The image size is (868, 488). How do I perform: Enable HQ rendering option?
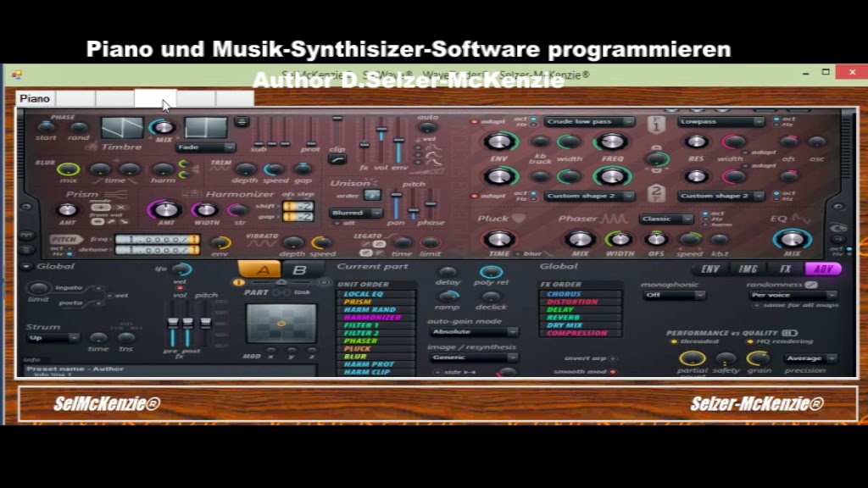[x=749, y=342]
